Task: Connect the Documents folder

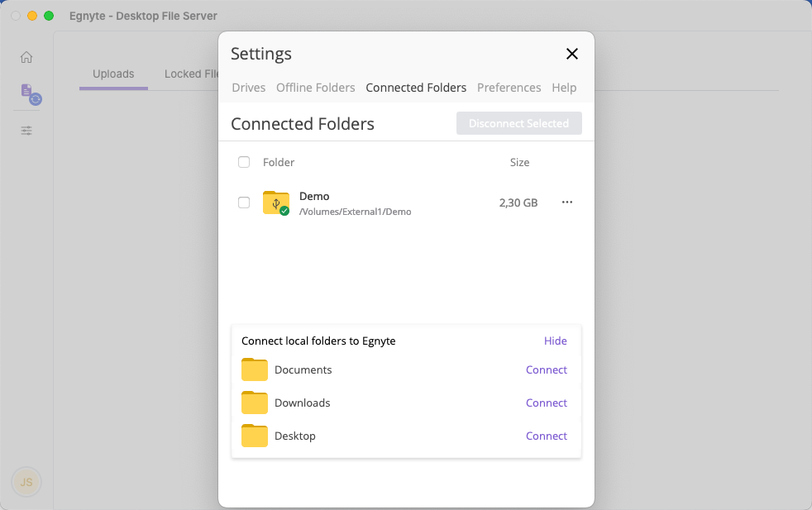Action: click(547, 369)
